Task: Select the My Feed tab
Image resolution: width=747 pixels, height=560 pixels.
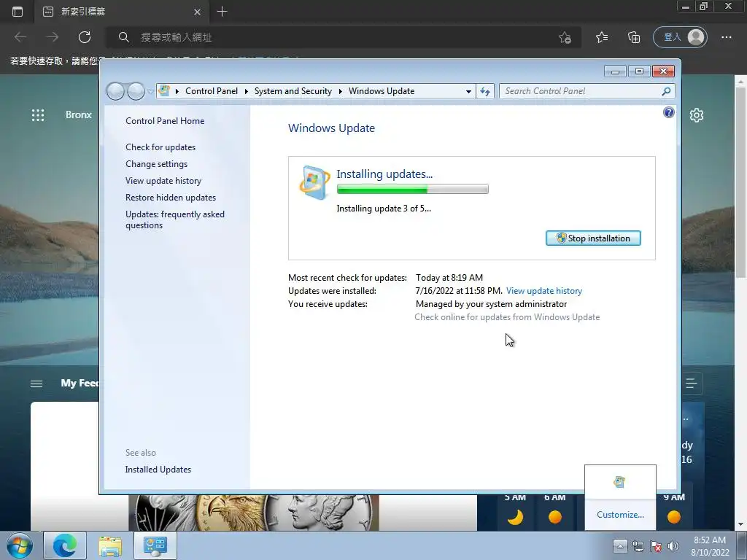Action: pos(80,384)
